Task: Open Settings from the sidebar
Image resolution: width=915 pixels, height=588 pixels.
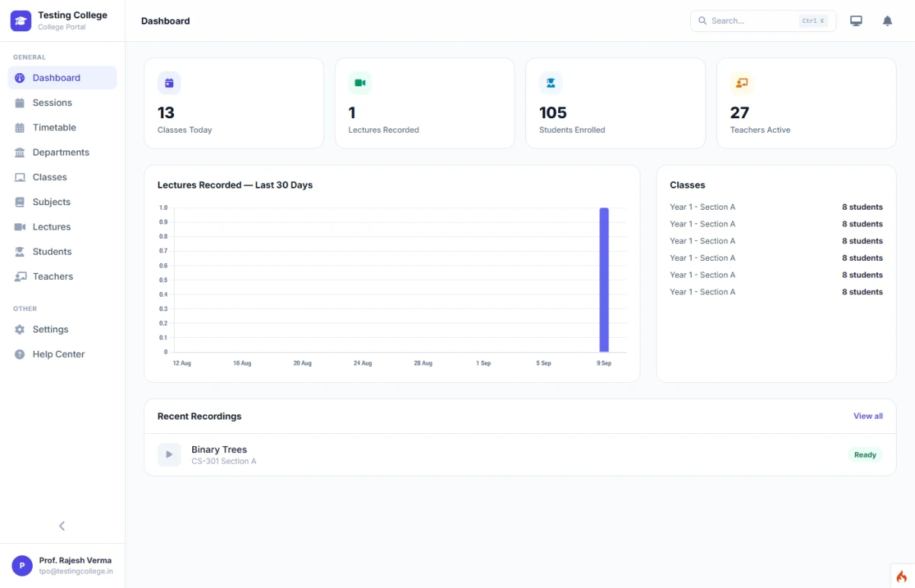Action: pyautogui.click(x=63, y=329)
